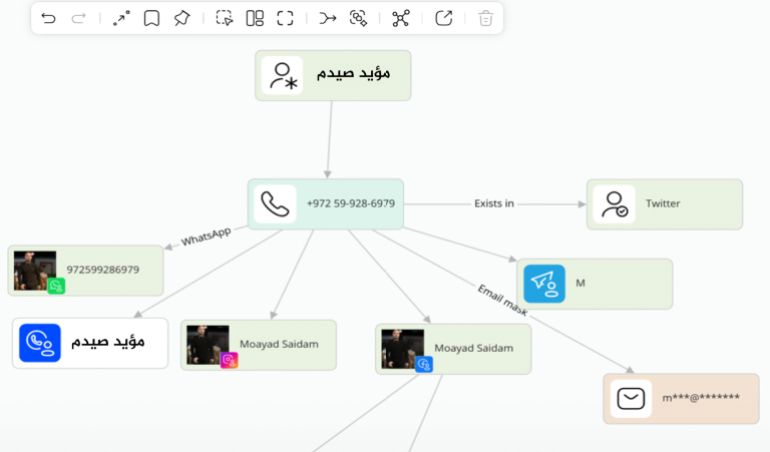The width and height of the screenshot is (770, 452).
Task: Click the search-in-selection icon
Action: (x=358, y=18)
